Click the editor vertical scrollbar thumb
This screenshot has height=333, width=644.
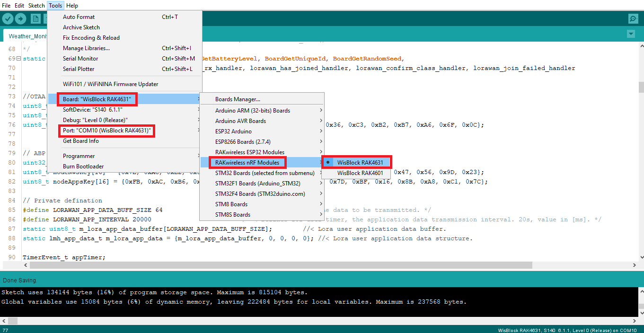(641, 88)
